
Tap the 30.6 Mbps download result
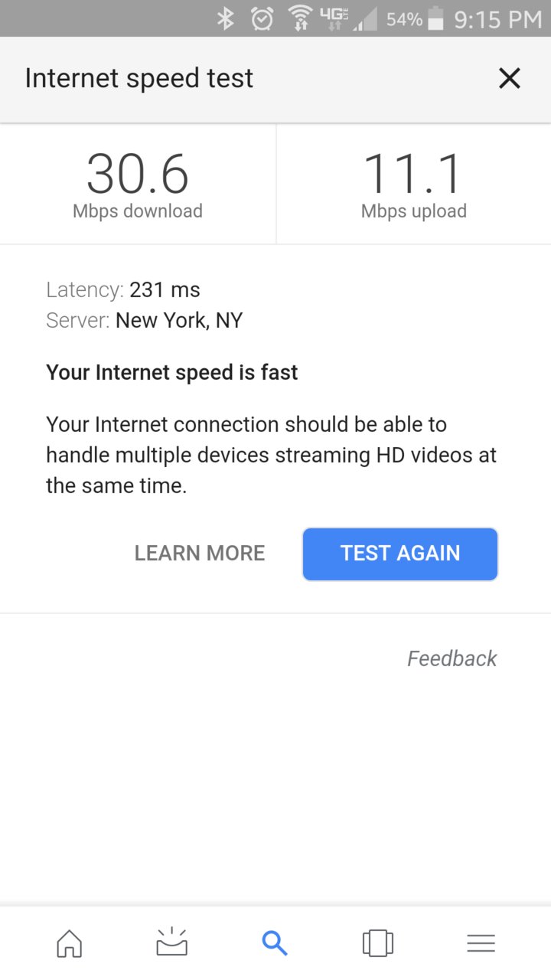tap(138, 185)
